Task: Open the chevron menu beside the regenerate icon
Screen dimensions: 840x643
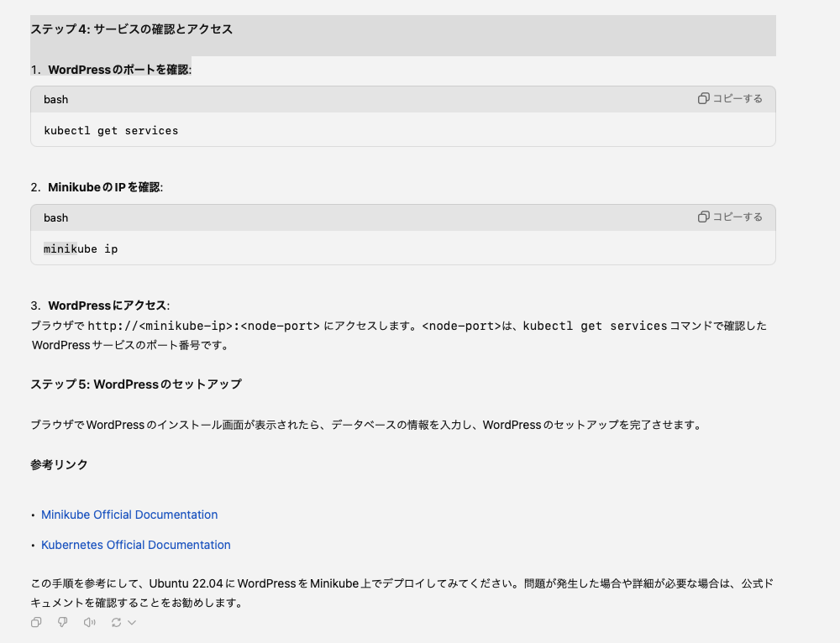Action: 132,622
